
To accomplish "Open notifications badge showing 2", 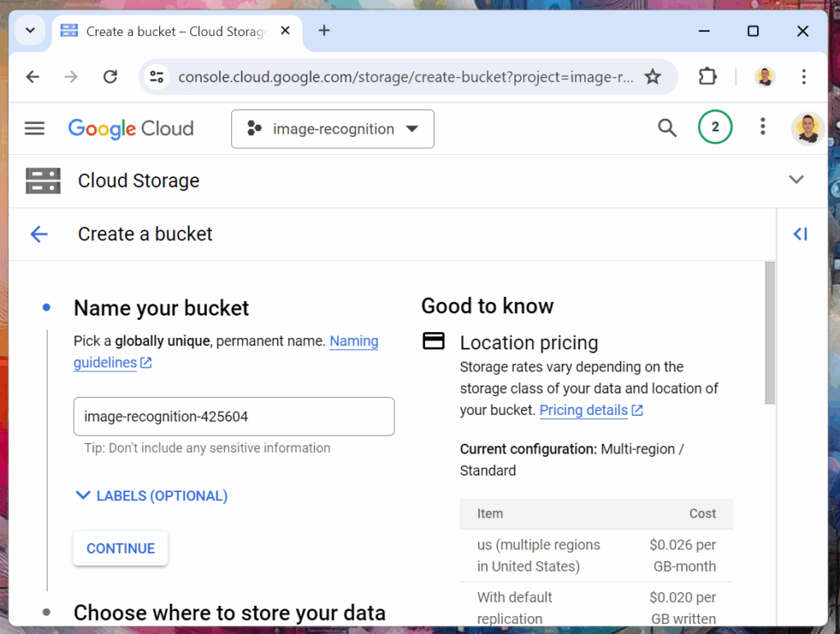I will click(x=714, y=127).
